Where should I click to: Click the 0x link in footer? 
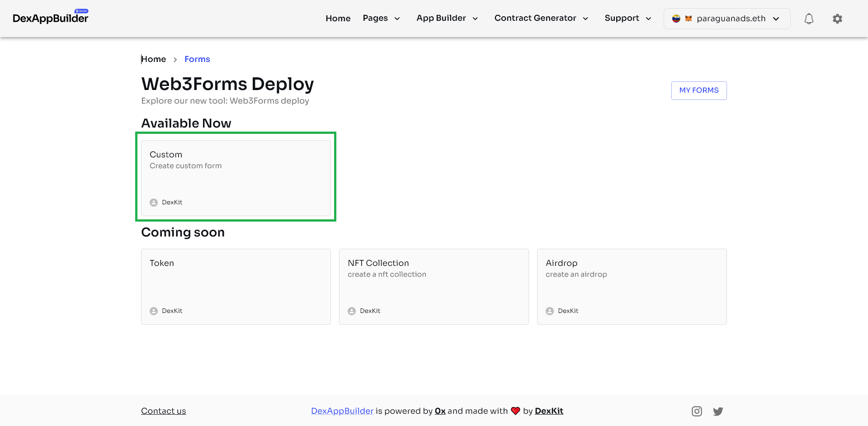click(440, 411)
